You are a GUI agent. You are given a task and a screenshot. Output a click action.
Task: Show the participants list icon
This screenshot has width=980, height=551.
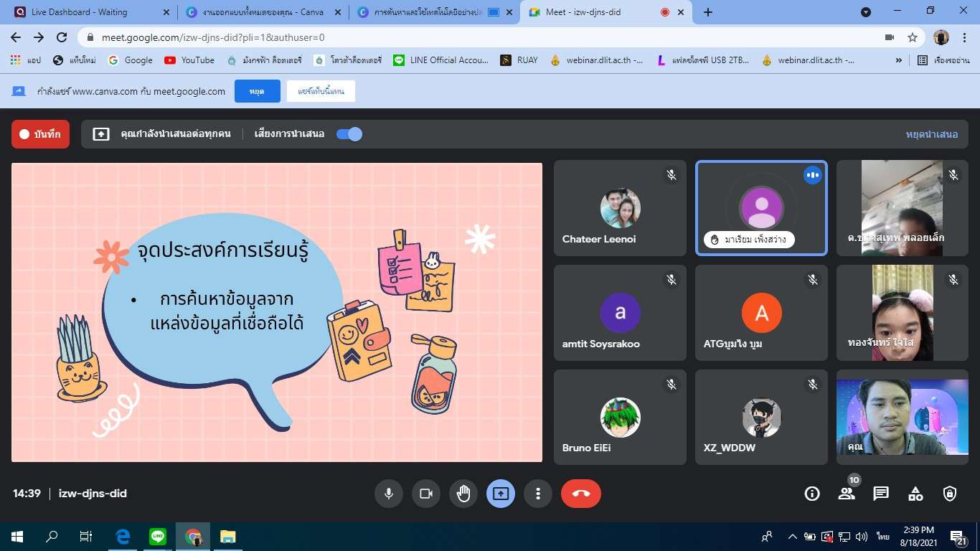point(847,494)
